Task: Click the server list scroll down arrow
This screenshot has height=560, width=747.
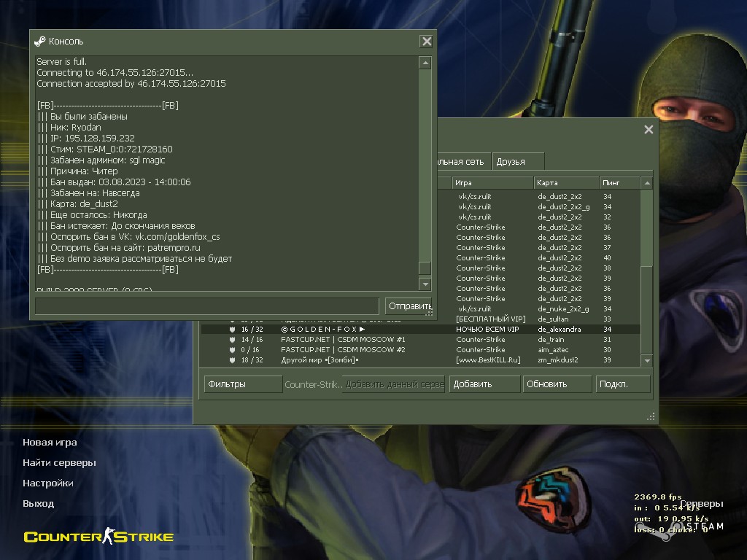Action: (646, 360)
